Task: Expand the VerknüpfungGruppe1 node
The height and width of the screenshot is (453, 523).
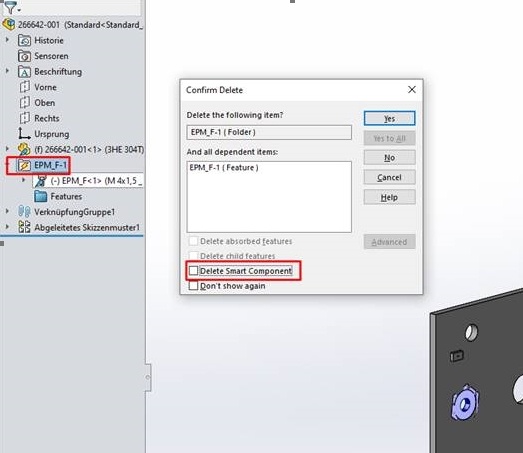Action: coord(7,211)
